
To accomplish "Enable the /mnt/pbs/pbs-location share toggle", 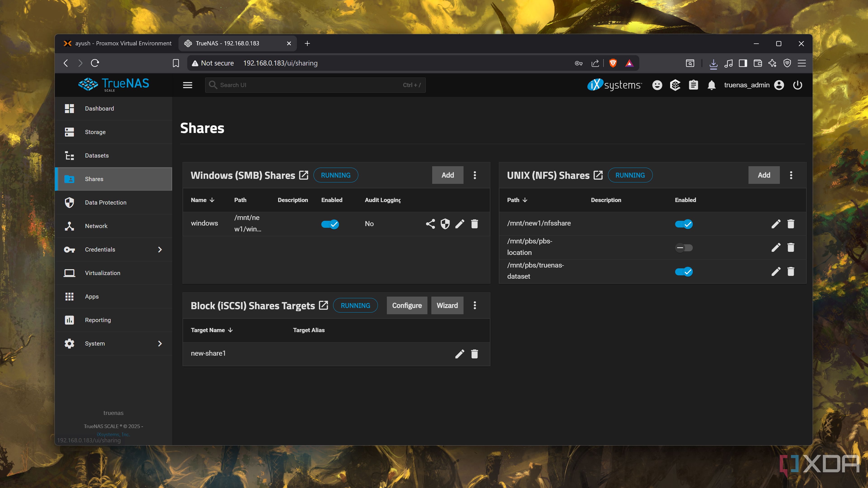I will coord(684,248).
